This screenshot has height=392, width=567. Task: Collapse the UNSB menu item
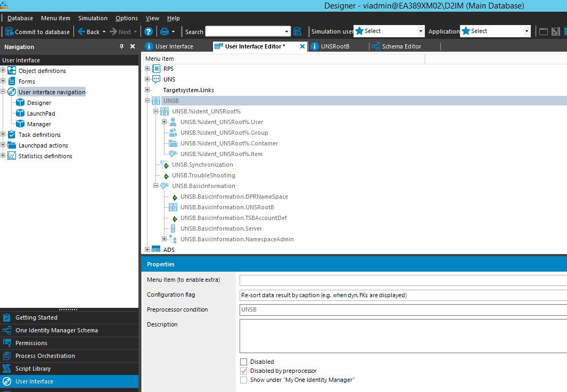pyautogui.click(x=147, y=101)
